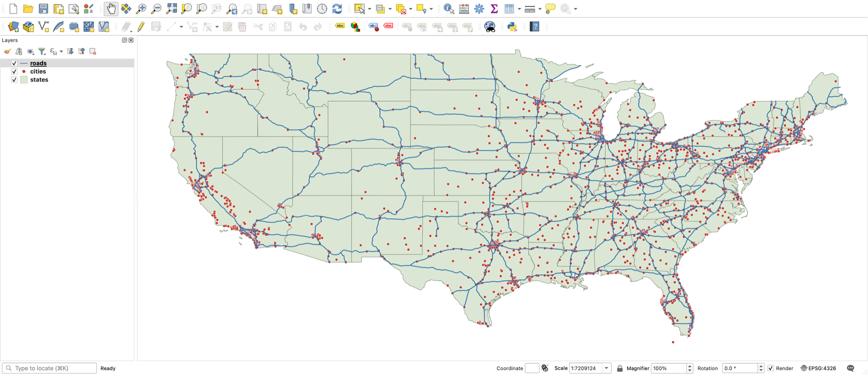The height and width of the screenshot is (375, 868).
Task: Open the Python console
Action: click(x=512, y=27)
